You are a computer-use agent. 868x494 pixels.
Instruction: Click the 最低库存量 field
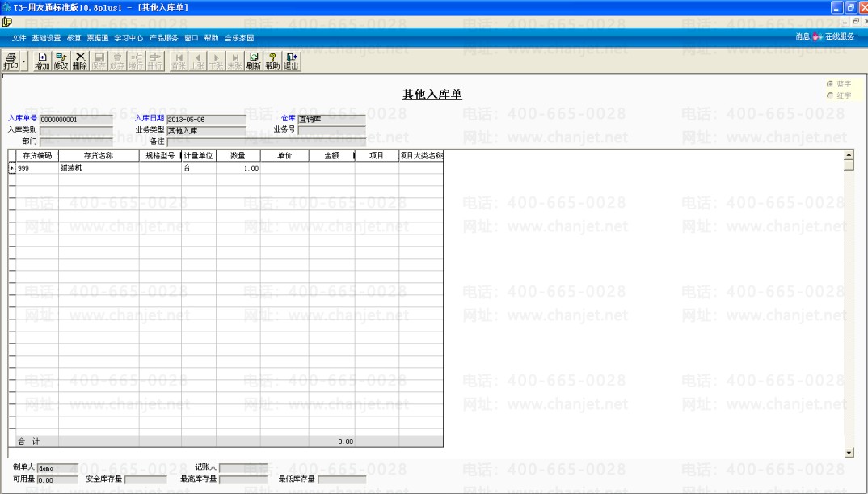[x=342, y=479]
